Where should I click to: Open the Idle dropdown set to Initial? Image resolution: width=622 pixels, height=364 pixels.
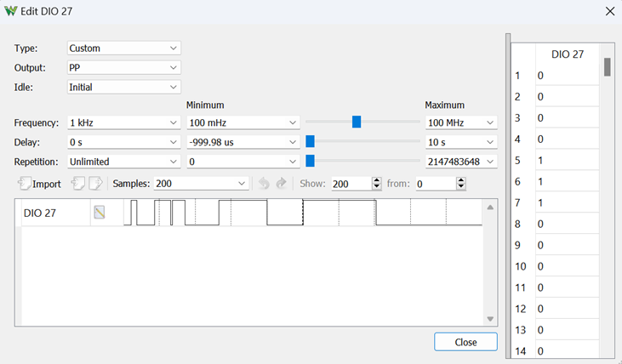[123, 87]
